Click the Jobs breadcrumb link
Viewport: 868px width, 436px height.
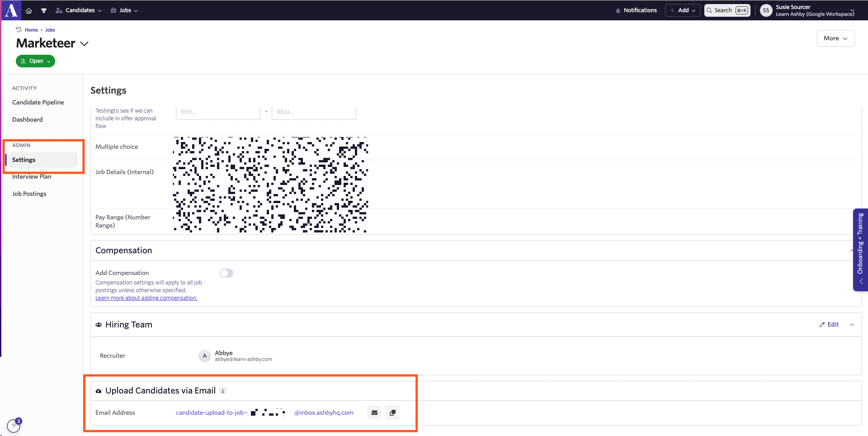coord(50,30)
